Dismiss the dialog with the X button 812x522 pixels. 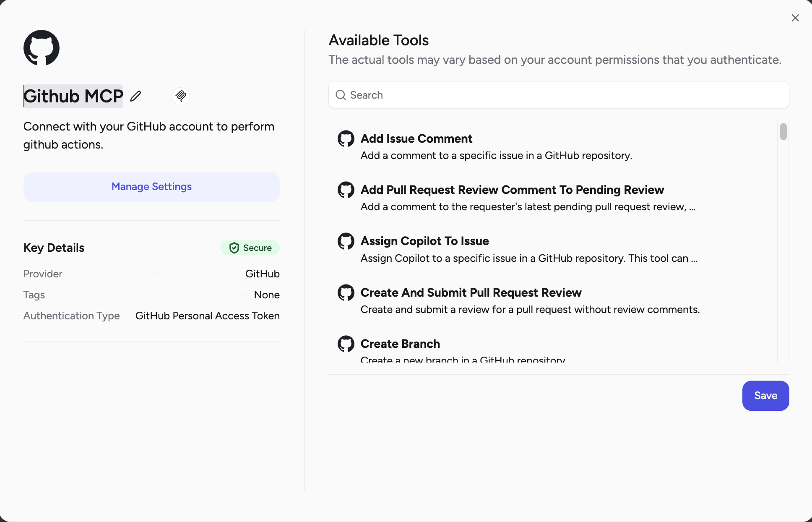tap(795, 18)
